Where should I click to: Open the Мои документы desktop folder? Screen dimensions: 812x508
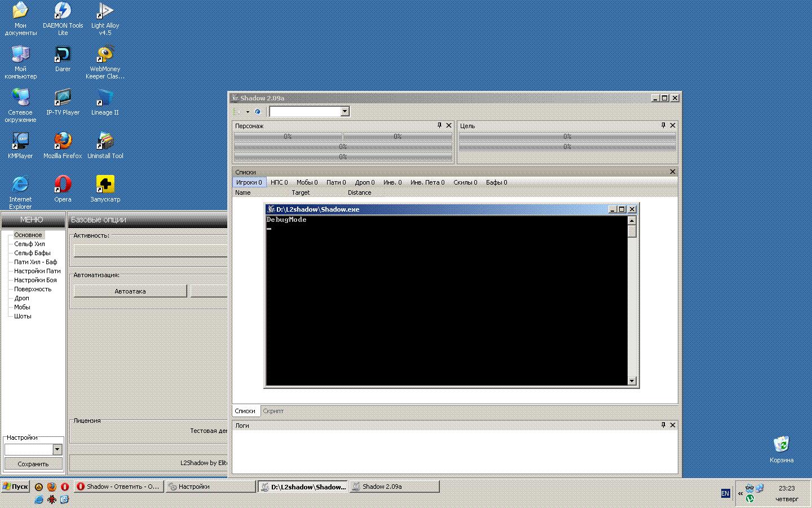pyautogui.click(x=20, y=19)
